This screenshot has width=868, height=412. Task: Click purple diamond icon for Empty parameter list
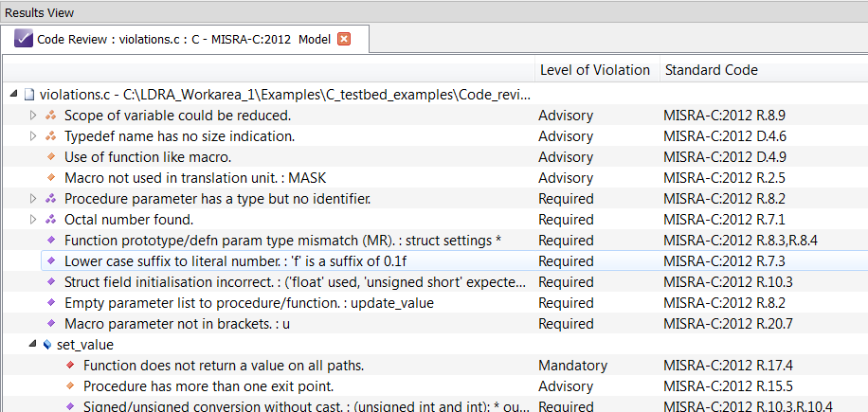(51, 302)
